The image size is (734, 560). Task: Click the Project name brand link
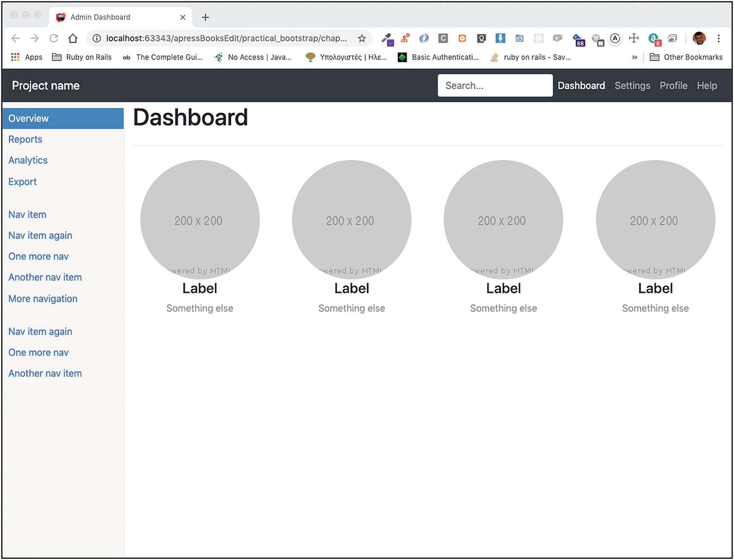(46, 85)
